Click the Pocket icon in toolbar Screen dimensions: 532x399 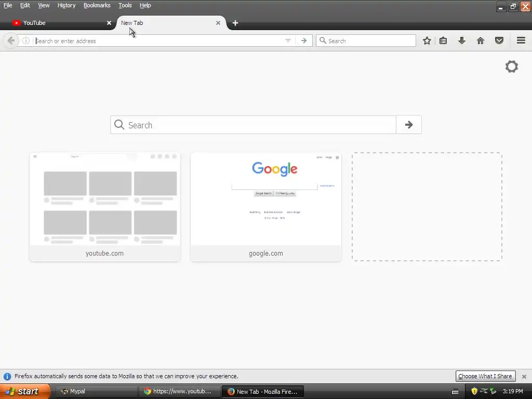coord(499,41)
